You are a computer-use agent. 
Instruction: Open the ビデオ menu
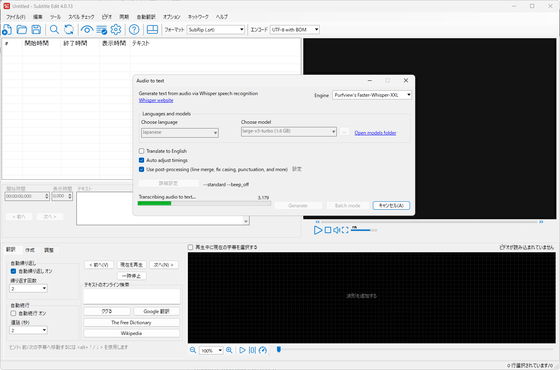pyautogui.click(x=107, y=17)
